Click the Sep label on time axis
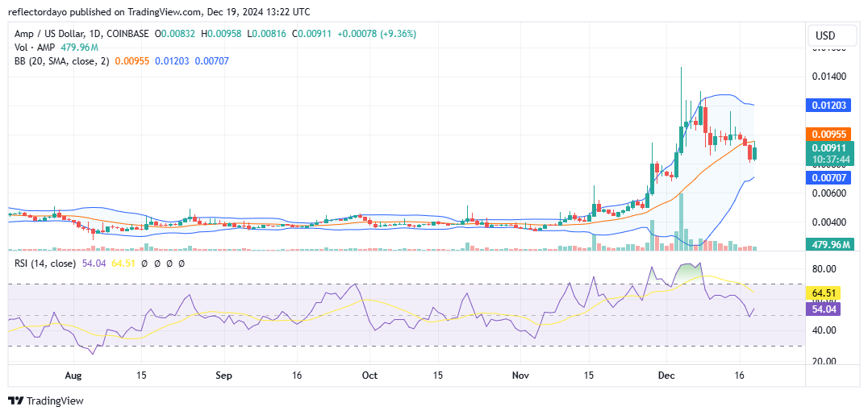This screenshot has width=868, height=415. pyautogui.click(x=223, y=376)
